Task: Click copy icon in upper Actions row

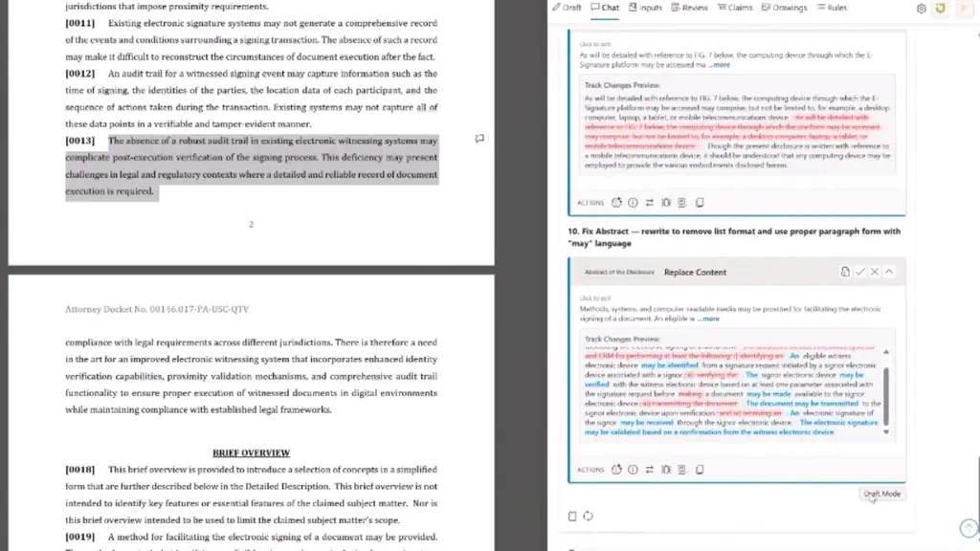Action: coord(700,203)
